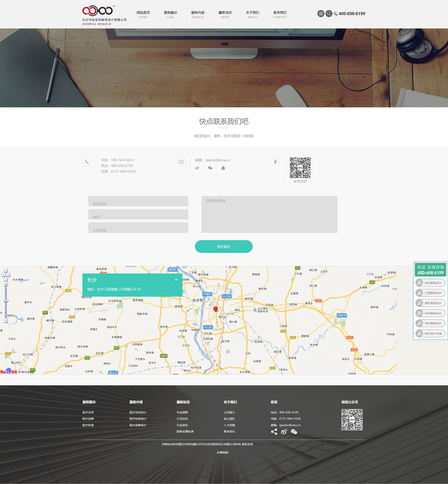Viewport: 448px width, 484px height.
Task: Click the map zoom-out minus button
Action: (x=5, y=321)
